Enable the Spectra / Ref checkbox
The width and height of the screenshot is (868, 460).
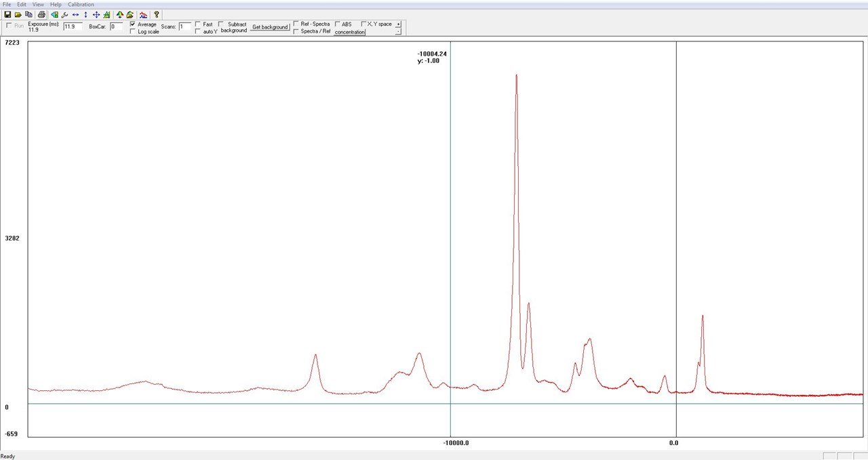click(x=296, y=32)
